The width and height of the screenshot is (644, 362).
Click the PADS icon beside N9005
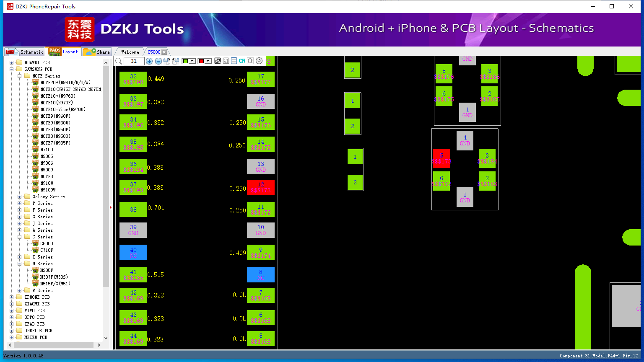pyautogui.click(x=35, y=156)
